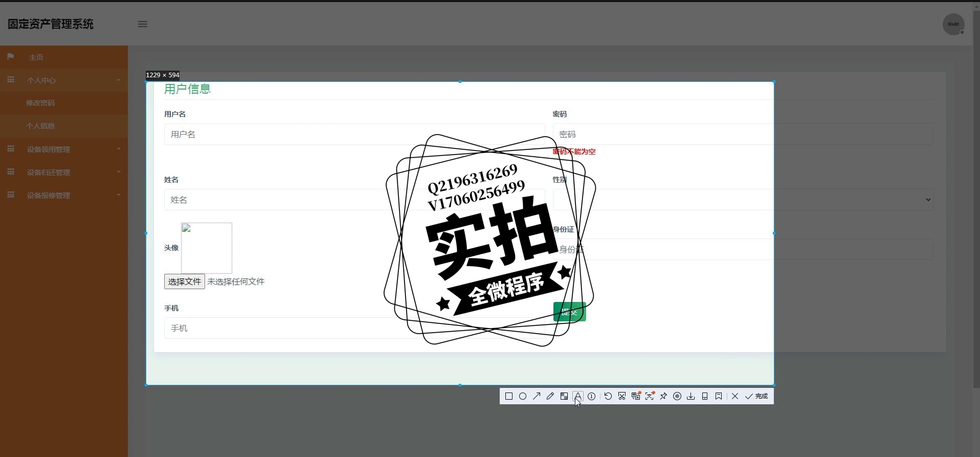The image size is (980, 457).
Task: Finish the capture with 完成
Action: [x=756, y=396]
